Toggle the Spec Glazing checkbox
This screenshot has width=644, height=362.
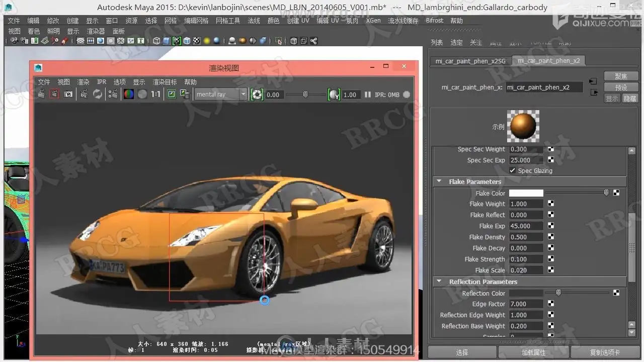click(512, 170)
